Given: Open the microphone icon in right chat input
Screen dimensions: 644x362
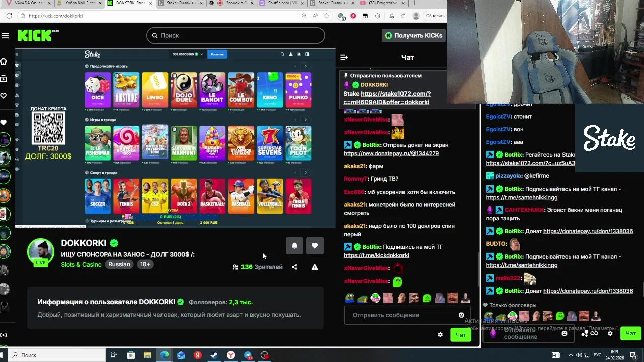Looking at the screenshot, I should [x=493, y=333].
